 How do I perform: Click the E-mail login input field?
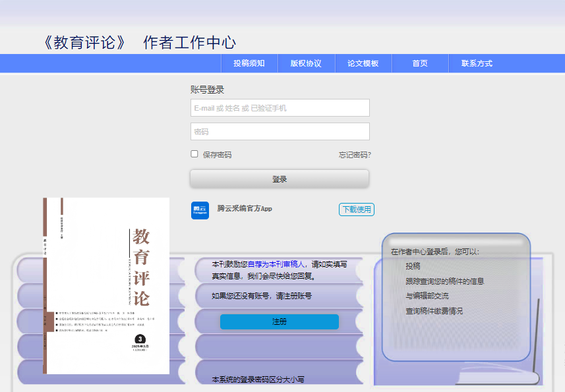click(280, 107)
